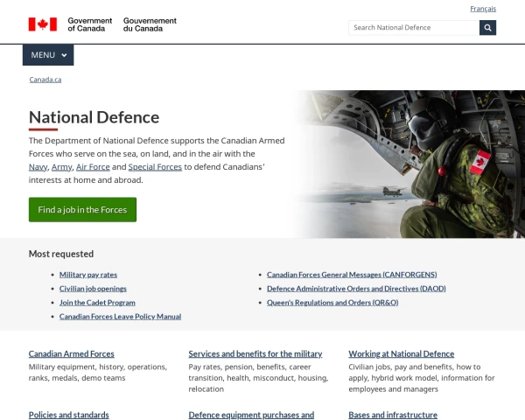Switch language to Français
This screenshot has width=525, height=420.
click(x=482, y=9)
